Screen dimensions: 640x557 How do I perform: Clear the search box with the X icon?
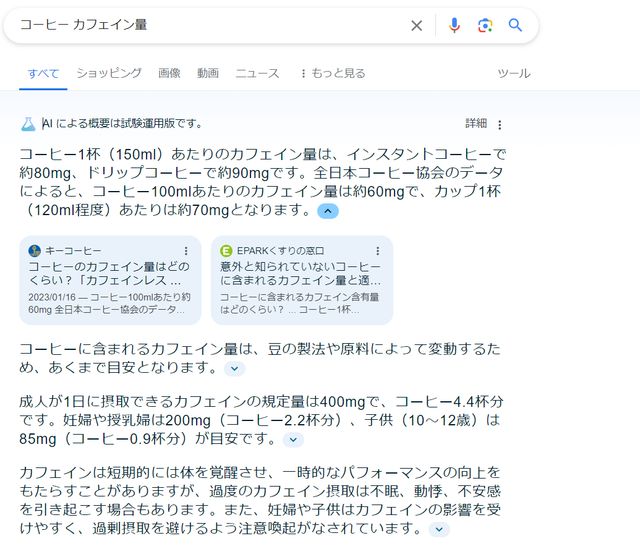click(x=417, y=25)
